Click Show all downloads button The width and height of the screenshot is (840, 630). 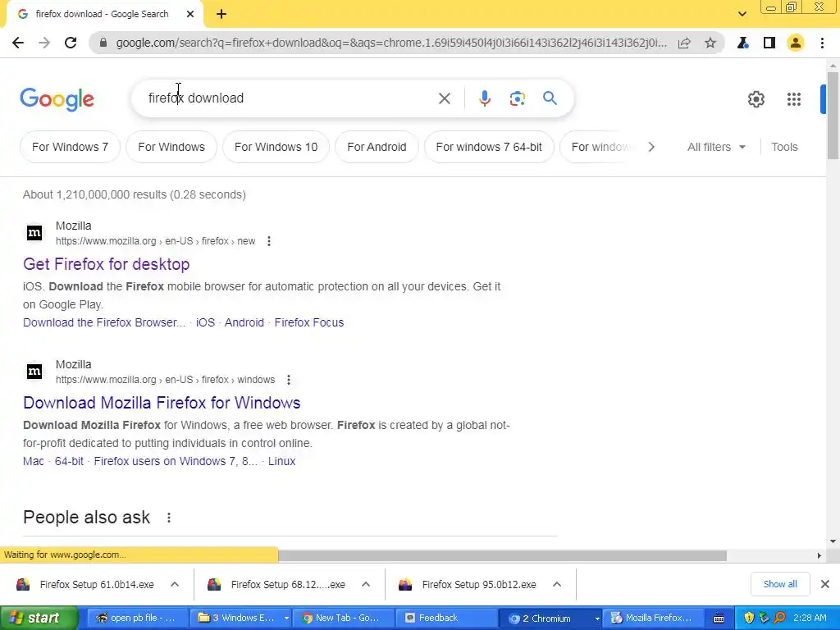pyautogui.click(x=780, y=584)
